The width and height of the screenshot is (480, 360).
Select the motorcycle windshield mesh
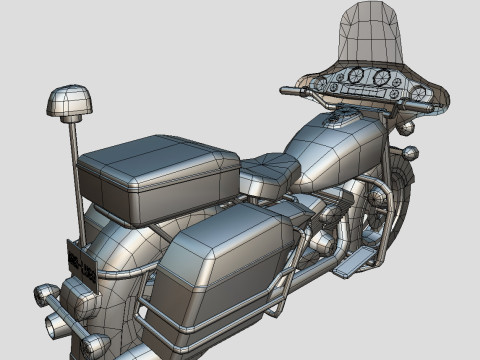point(371,33)
